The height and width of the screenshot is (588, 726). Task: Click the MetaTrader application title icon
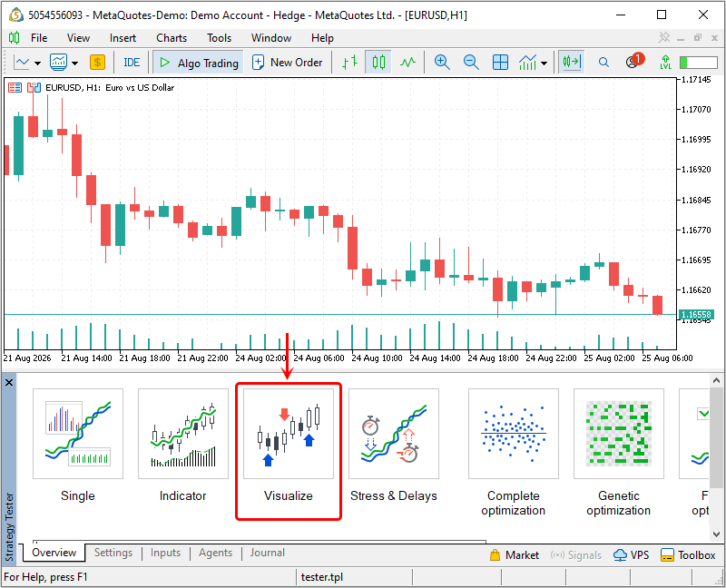tap(15, 15)
